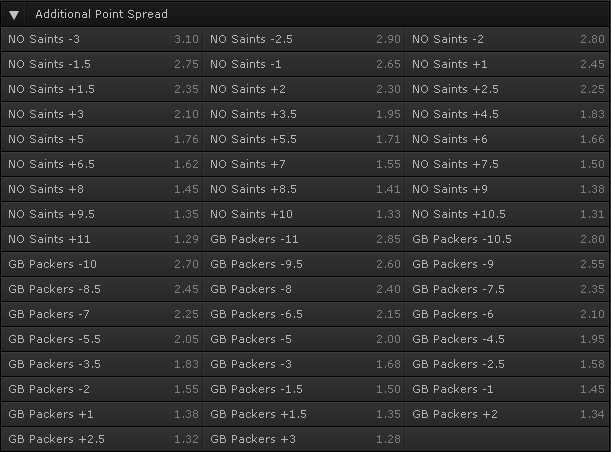Select GB Packers -1 at 1.45
Viewport: 611px width, 452px height.
507,388
